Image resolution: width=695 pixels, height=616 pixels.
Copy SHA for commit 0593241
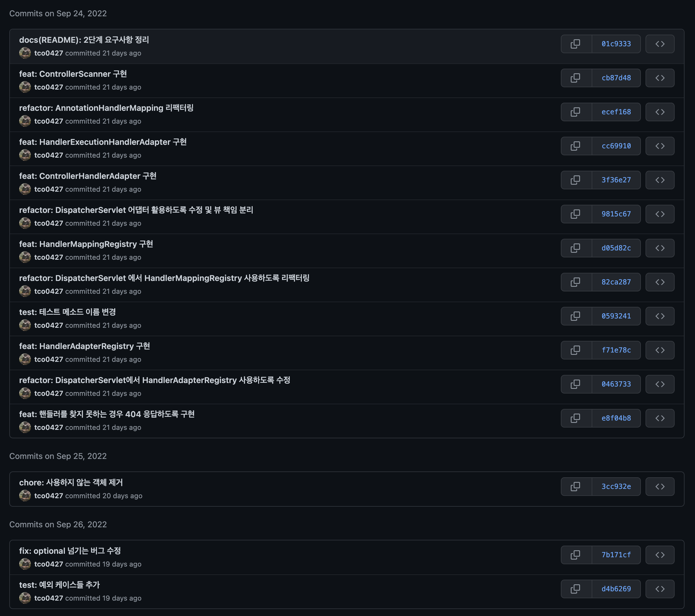576,316
